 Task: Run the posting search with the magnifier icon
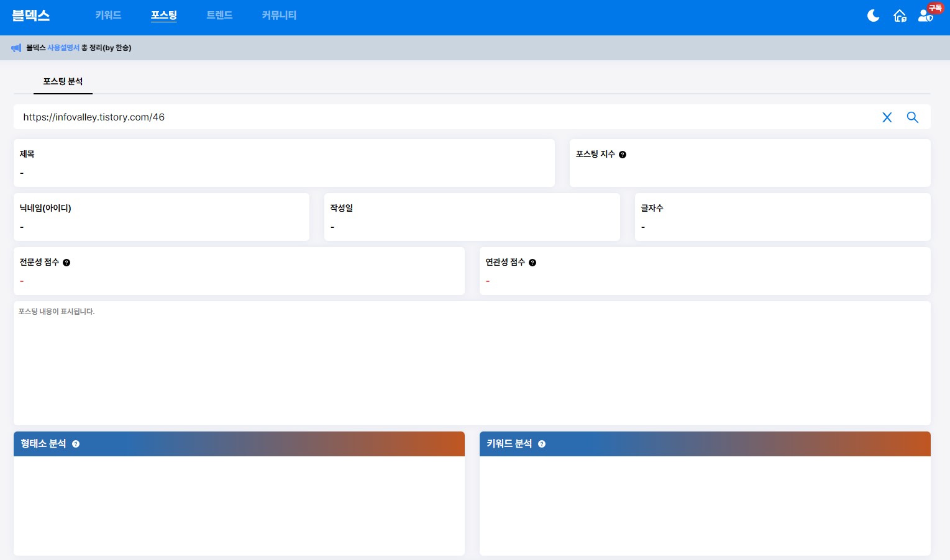[x=912, y=117]
